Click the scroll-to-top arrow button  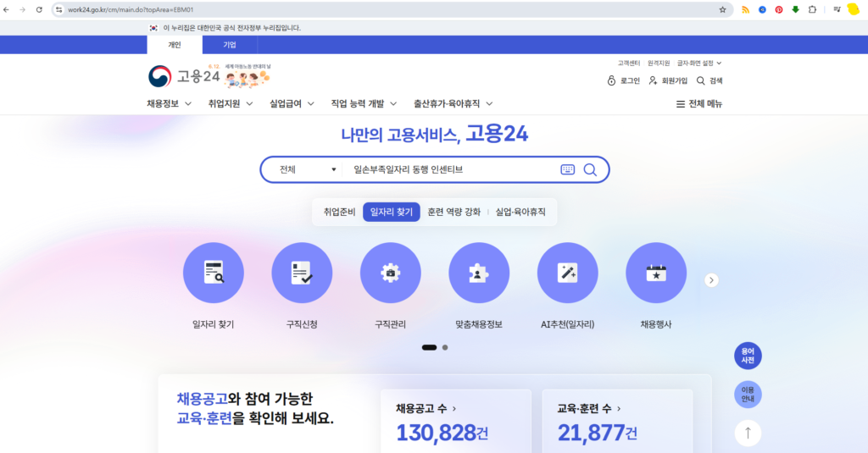click(748, 433)
